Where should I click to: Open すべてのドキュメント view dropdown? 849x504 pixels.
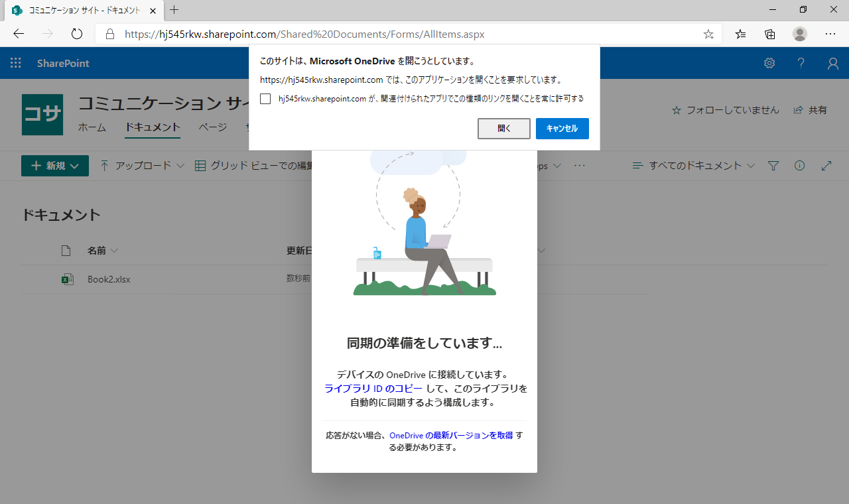pos(693,166)
